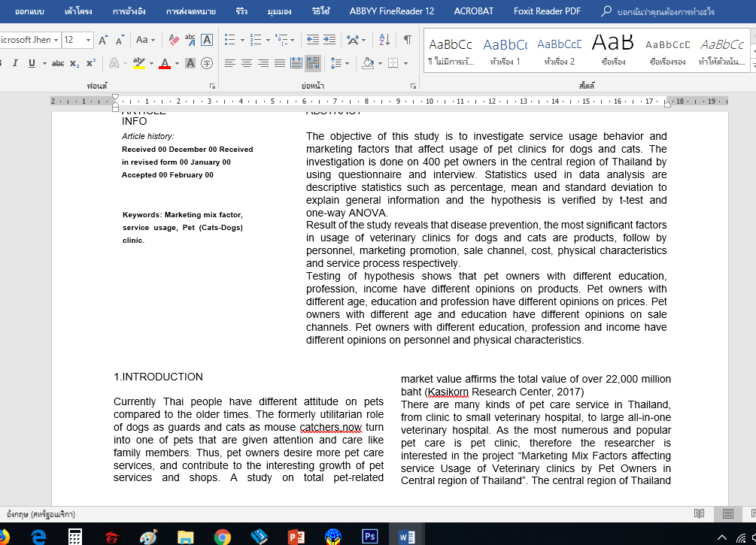
Task: Apply numbered list icon
Action: pyautogui.click(x=256, y=40)
